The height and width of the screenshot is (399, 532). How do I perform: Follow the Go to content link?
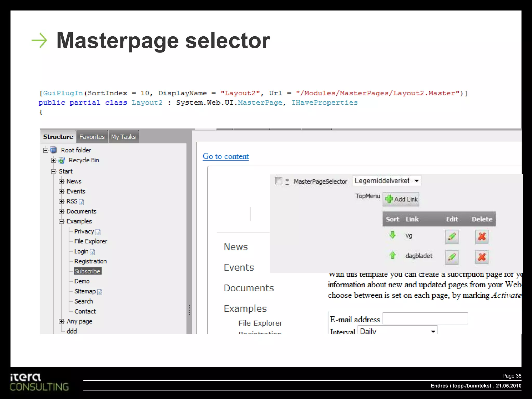click(x=225, y=156)
